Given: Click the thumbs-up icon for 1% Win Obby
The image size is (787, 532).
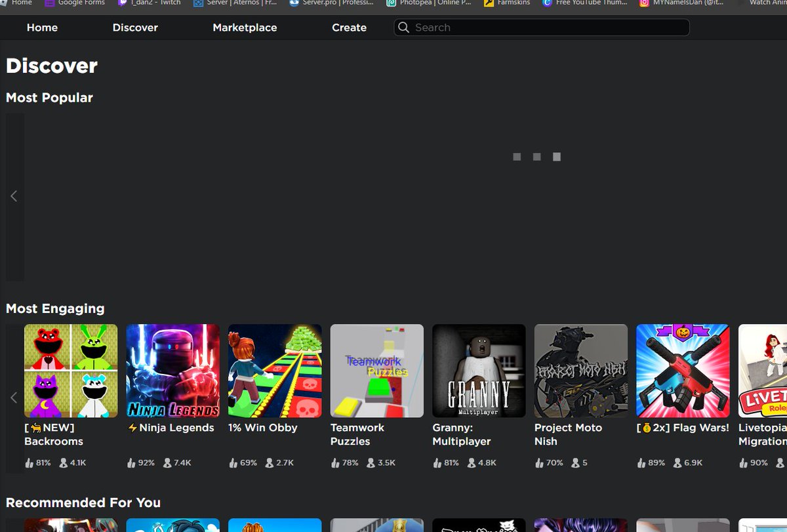Looking at the screenshot, I should [233, 463].
